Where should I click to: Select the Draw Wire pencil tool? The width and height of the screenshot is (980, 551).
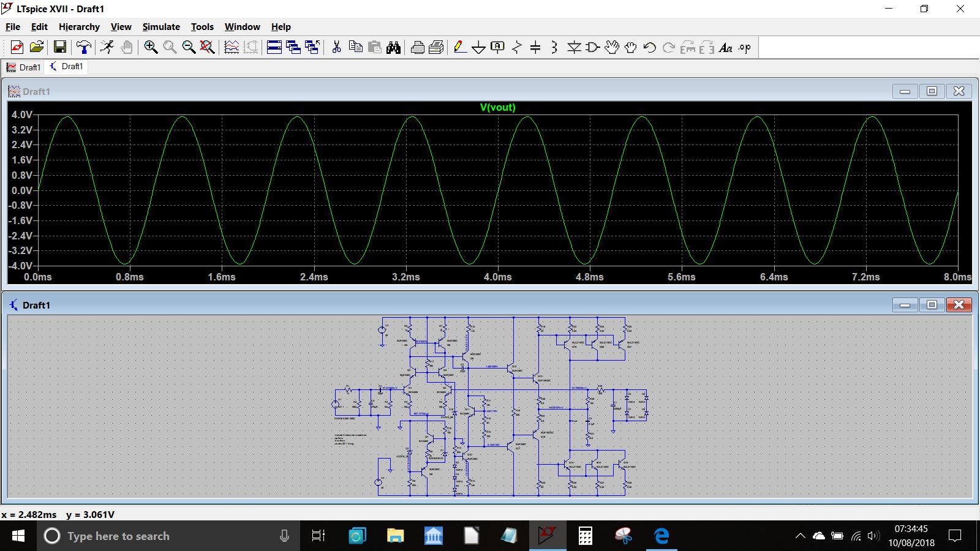click(460, 47)
